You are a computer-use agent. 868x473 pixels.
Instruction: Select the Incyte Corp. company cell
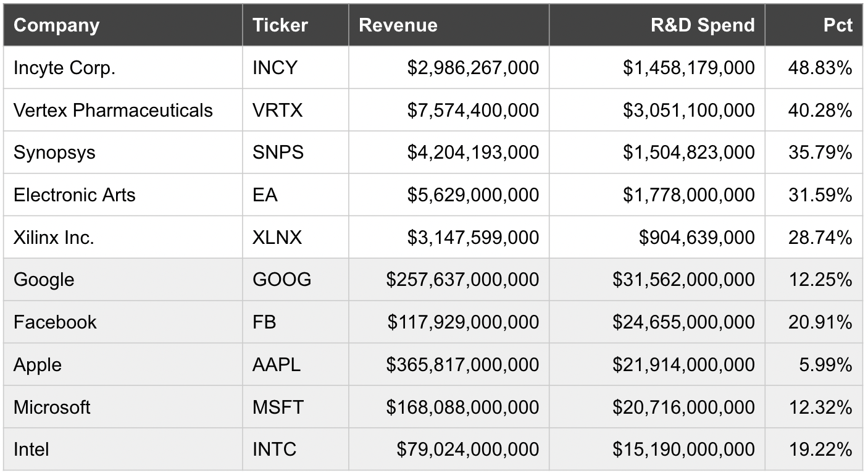[65, 67]
